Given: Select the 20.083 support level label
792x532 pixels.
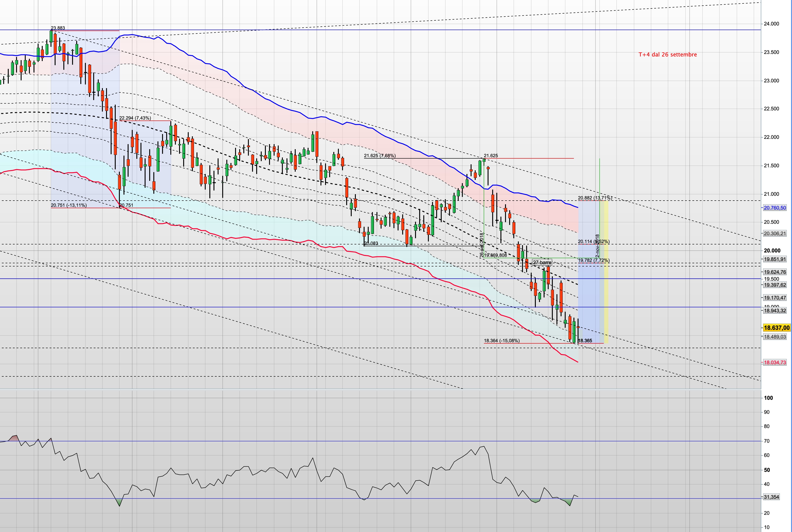Looking at the screenshot, I should [371, 243].
